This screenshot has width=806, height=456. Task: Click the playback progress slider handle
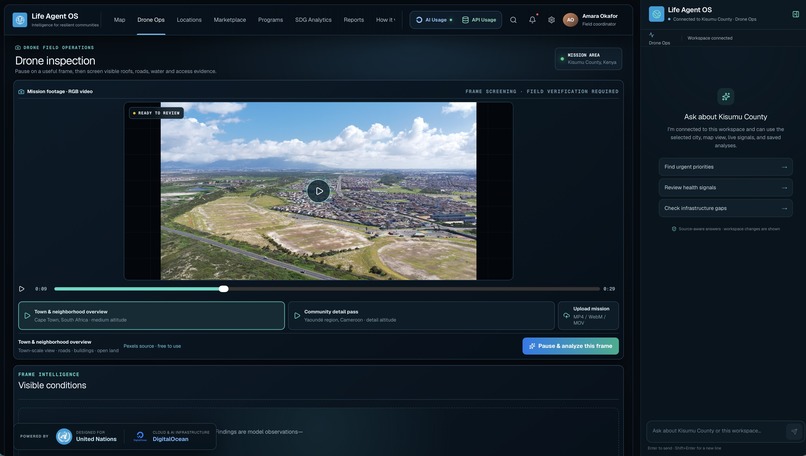click(x=224, y=289)
